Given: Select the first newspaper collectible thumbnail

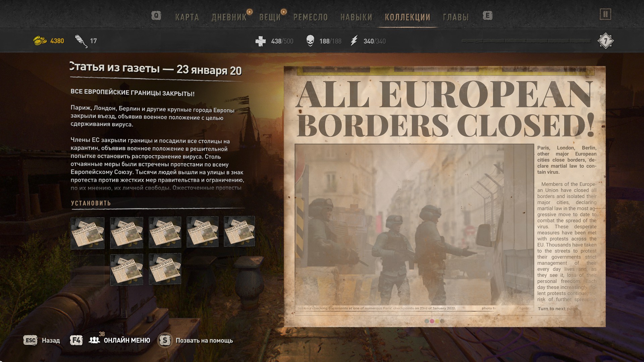Looking at the screenshot, I should [88, 233].
